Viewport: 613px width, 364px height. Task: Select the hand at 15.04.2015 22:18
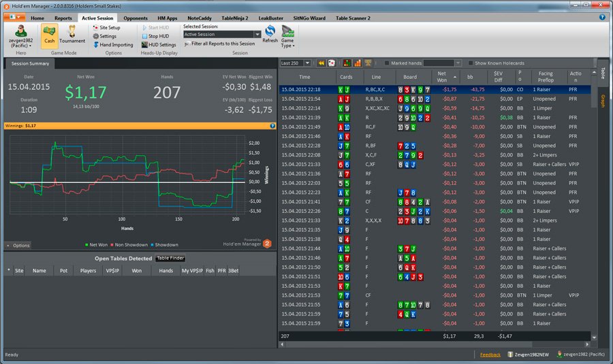click(435, 89)
